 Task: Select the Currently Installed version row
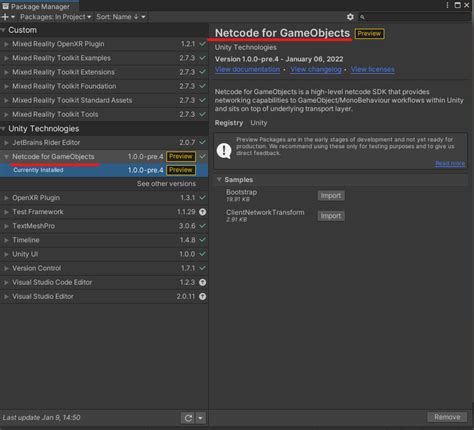pos(104,170)
